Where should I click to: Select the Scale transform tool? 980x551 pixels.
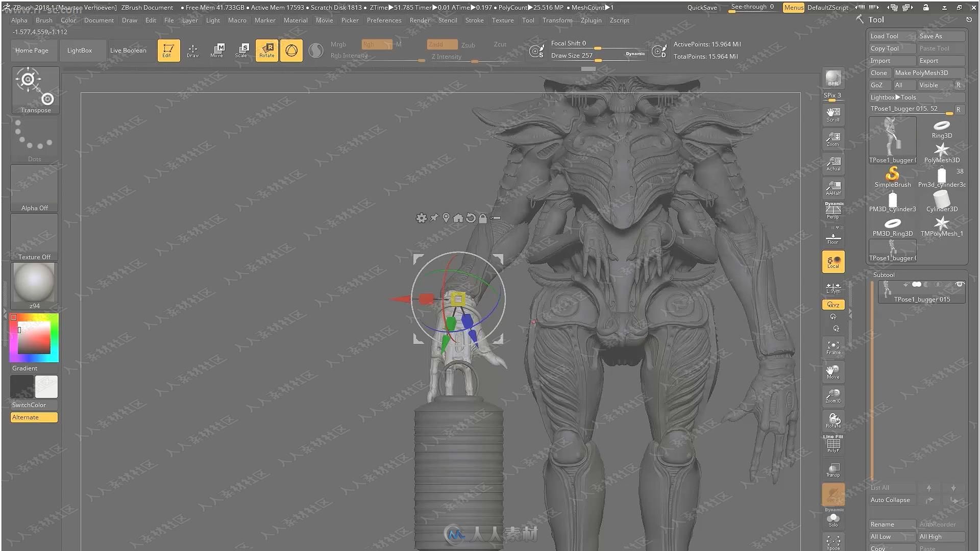pyautogui.click(x=242, y=51)
